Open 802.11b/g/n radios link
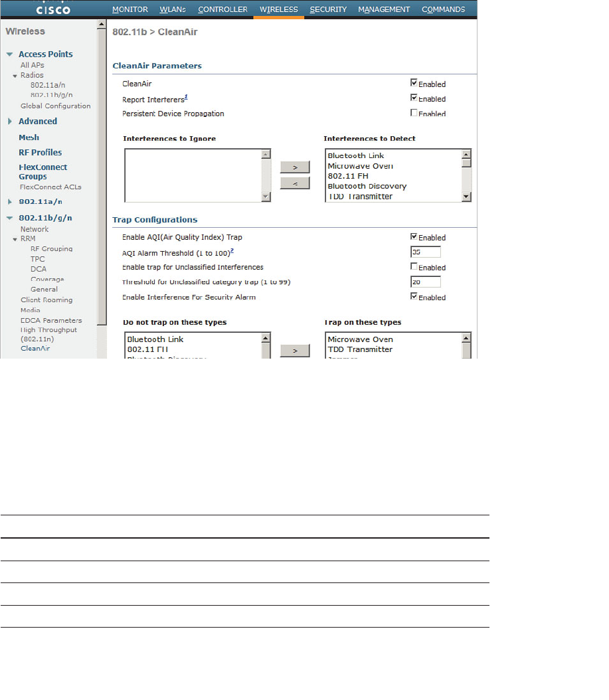The image size is (609, 700). tap(51, 95)
